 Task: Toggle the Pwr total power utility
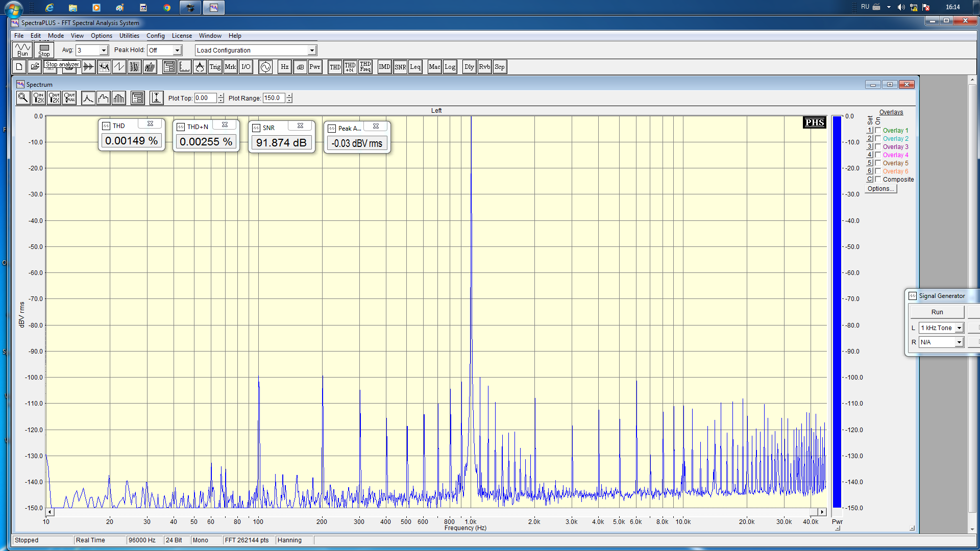(315, 67)
